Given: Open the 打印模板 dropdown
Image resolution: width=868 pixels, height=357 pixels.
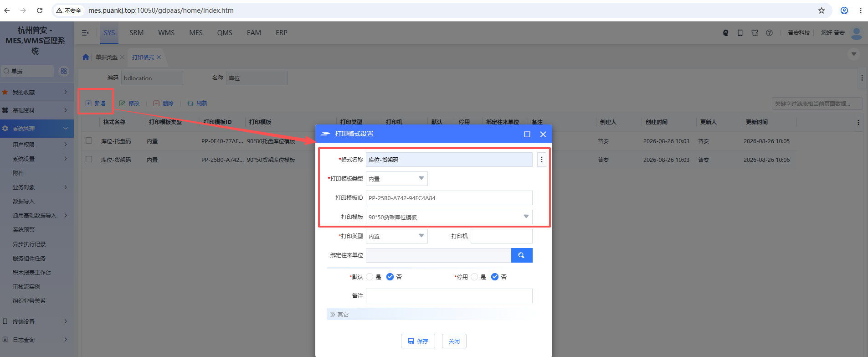Looking at the screenshot, I should [449, 217].
